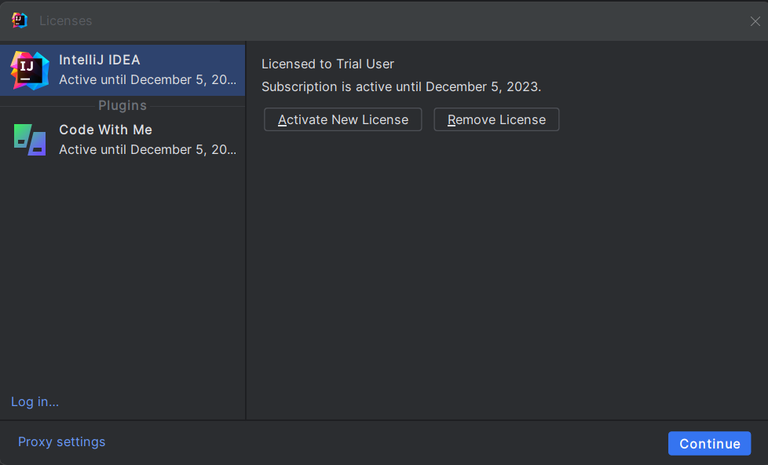Hit the Continue button
This screenshot has width=768, height=465.
tap(709, 444)
